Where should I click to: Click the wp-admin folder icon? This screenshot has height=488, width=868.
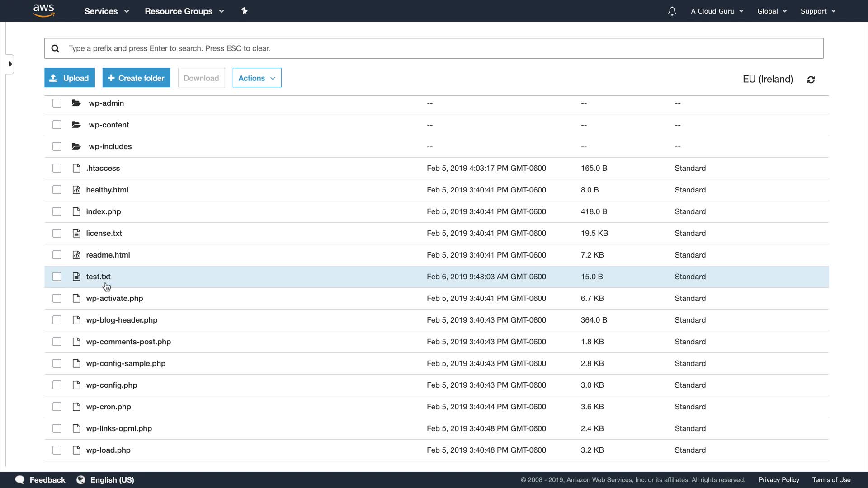pos(76,103)
